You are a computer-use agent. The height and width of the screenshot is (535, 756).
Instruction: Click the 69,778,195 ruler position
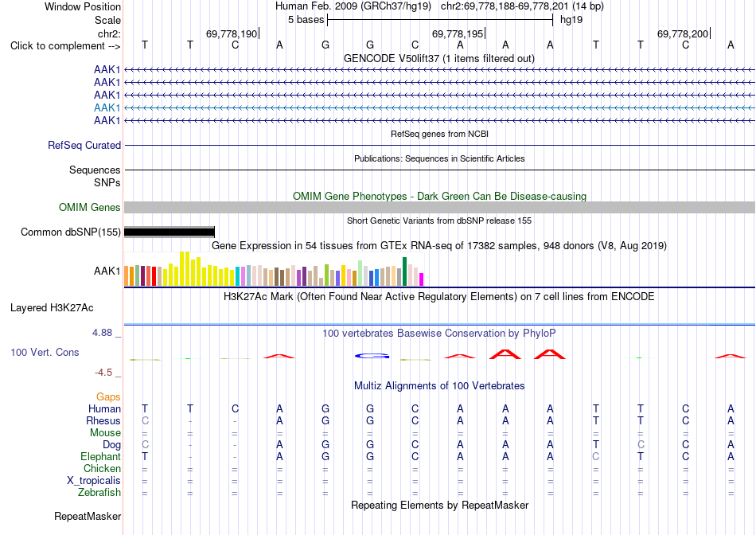pos(457,33)
